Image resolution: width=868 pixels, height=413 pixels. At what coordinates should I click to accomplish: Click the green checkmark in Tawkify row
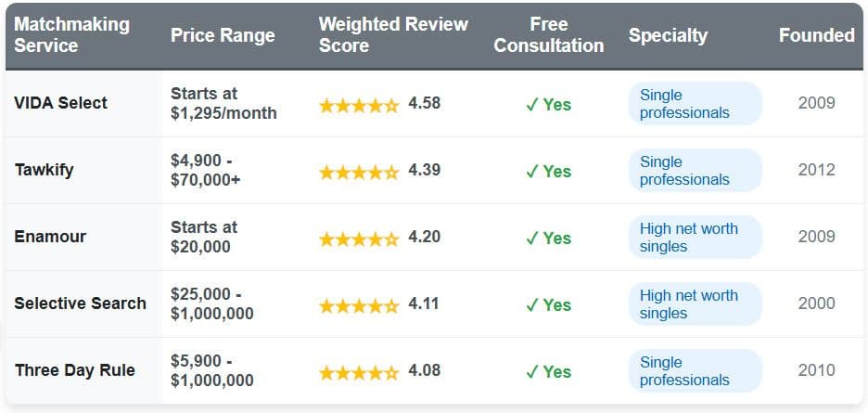[x=532, y=172]
